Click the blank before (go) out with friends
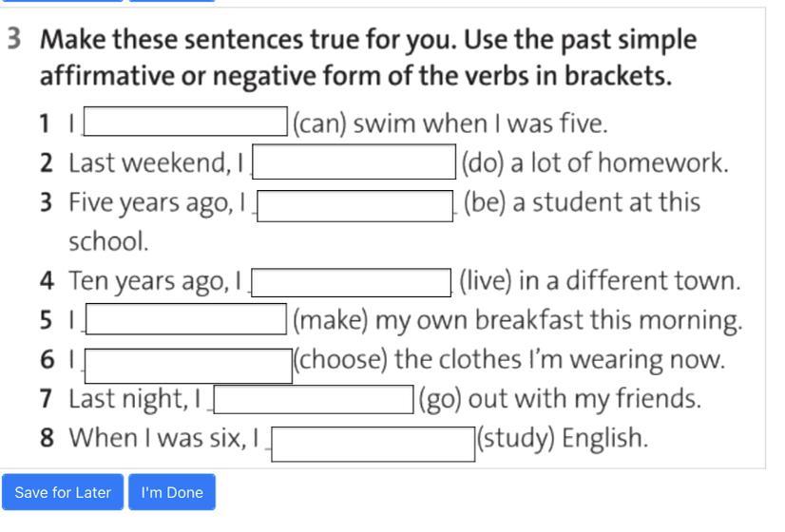Viewport: 785px width, 532px height. [314, 399]
